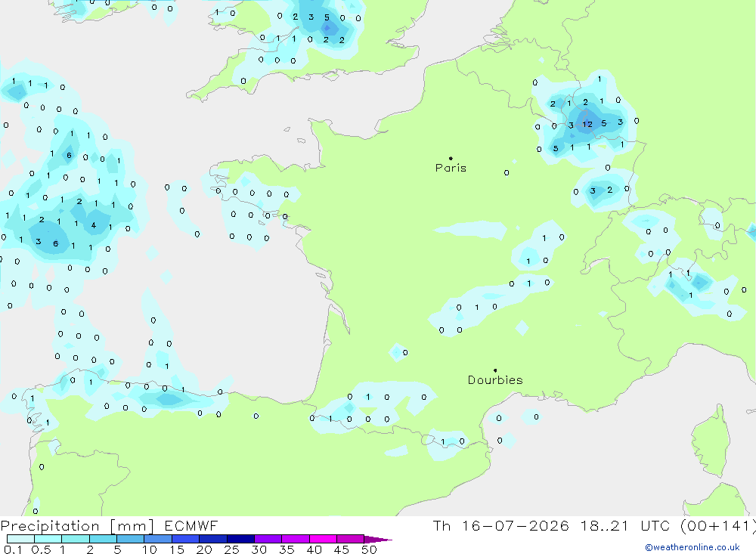Image resolution: width=756 pixels, height=554 pixels.
Task: Select the dark navy 25 mm legend swatch
Action: click(240, 539)
